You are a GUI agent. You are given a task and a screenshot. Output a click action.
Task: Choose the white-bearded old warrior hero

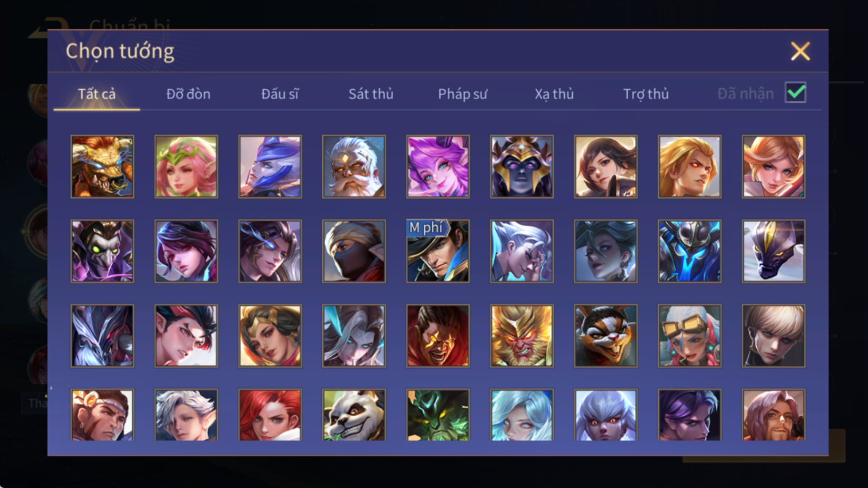[354, 167]
